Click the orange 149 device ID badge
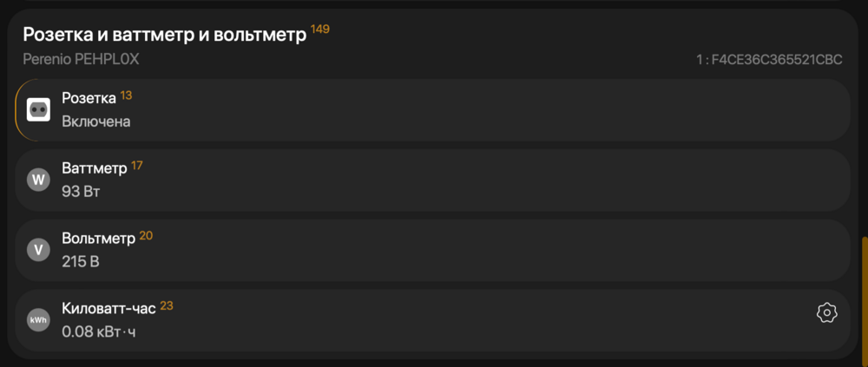 tap(320, 29)
